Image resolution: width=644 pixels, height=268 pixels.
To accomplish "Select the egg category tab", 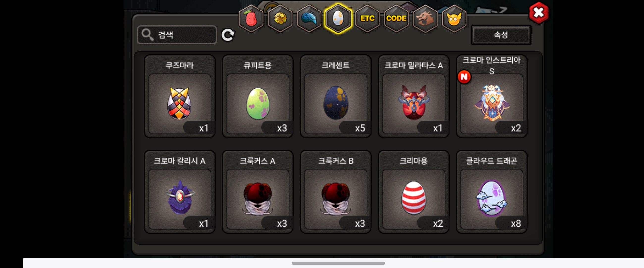I will tap(338, 19).
